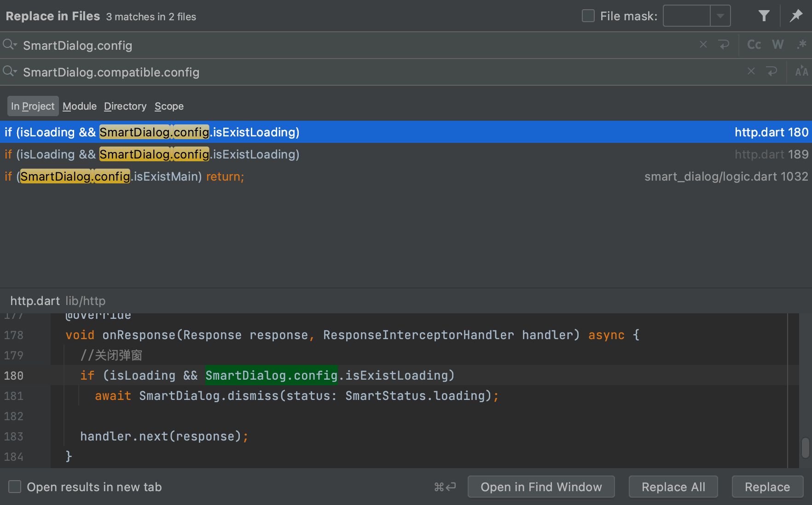Select the In Project scope tab
This screenshot has height=505, width=812.
tap(33, 106)
